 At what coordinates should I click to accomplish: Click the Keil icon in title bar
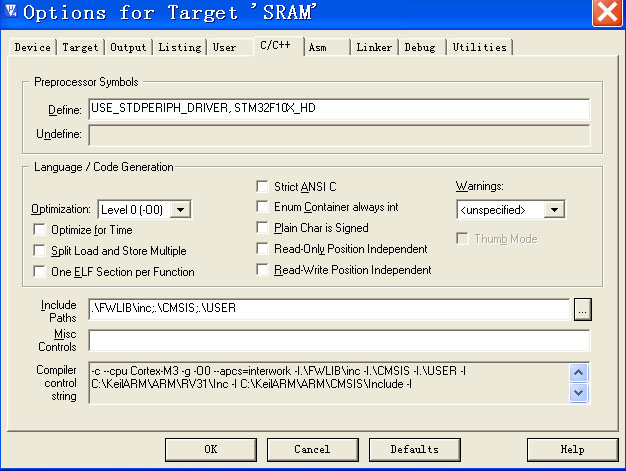[12, 13]
